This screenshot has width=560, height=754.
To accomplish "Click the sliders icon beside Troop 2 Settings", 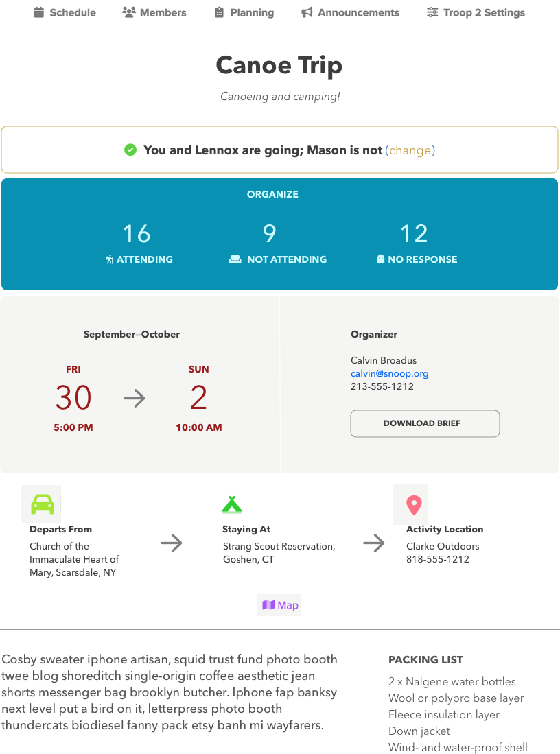I will pos(432,12).
